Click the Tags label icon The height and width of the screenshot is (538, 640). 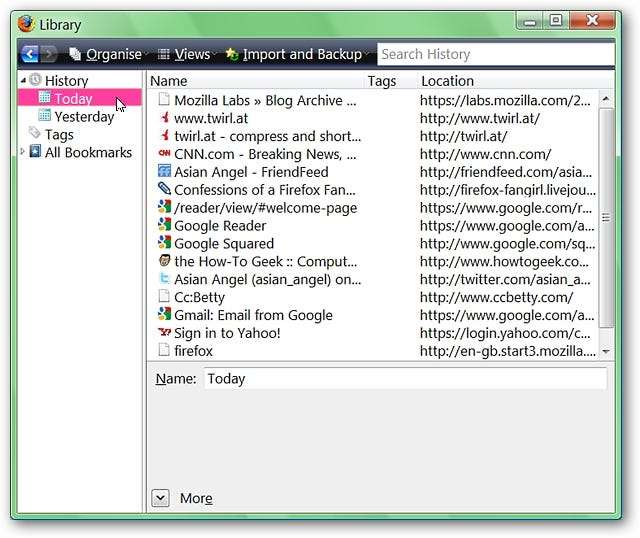[35, 133]
